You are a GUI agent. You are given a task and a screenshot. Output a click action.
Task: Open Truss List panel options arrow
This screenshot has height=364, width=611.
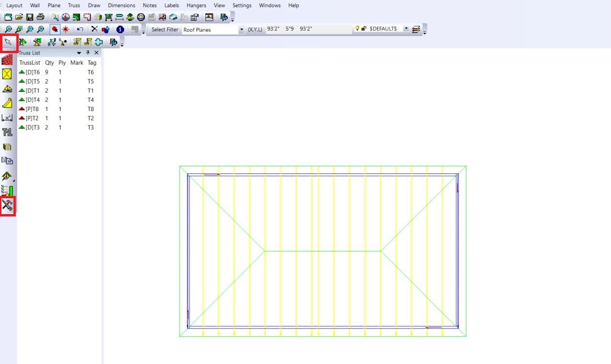(79, 53)
